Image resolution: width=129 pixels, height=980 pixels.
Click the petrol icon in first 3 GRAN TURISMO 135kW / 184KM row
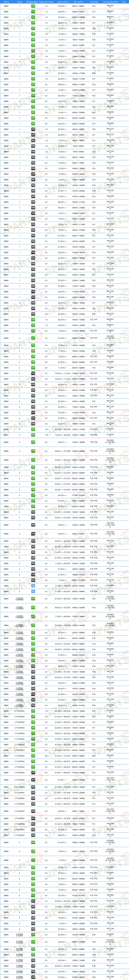pos(33,599)
